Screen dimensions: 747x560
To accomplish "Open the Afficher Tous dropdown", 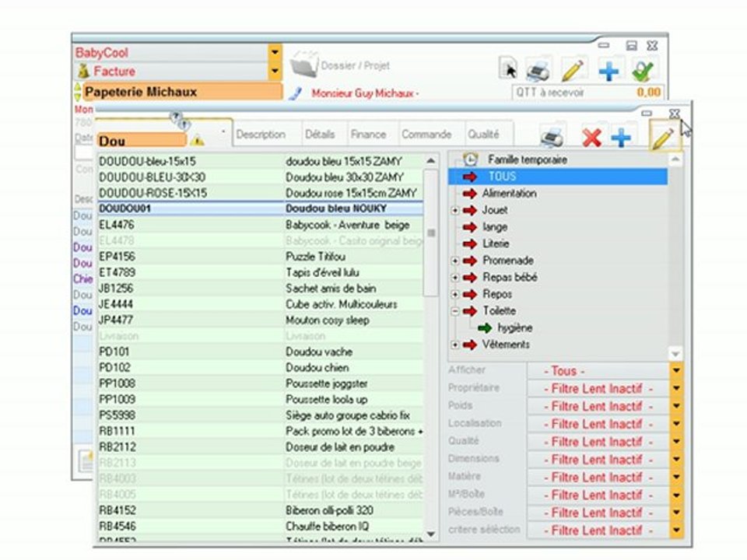I will [x=677, y=371].
